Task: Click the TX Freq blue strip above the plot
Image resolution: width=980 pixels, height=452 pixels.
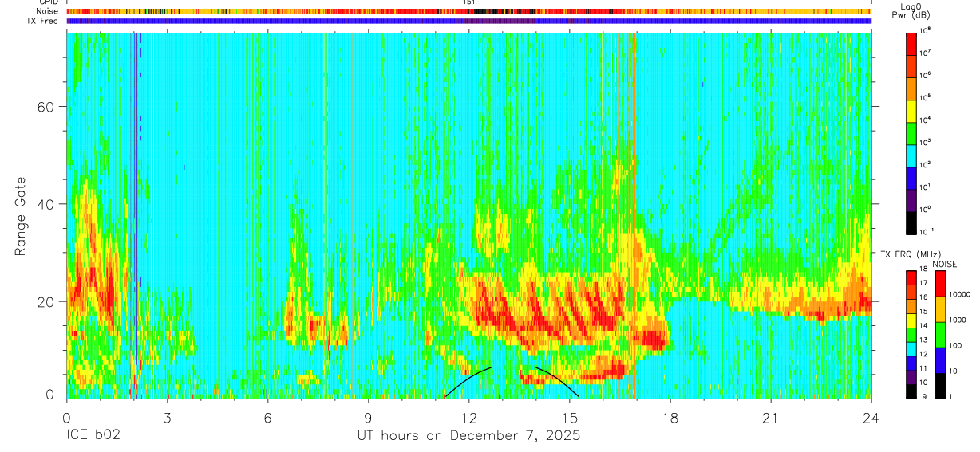Action: pyautogui.click(x=468, y=21)
